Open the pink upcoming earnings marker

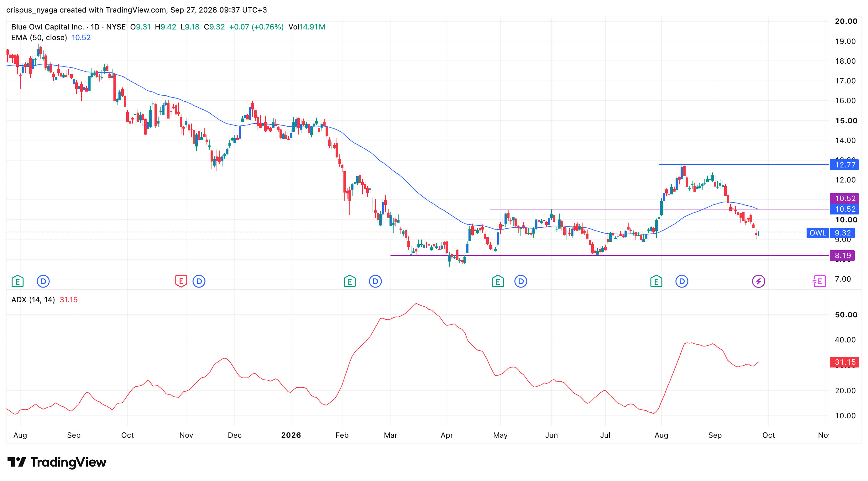[819, 281]
